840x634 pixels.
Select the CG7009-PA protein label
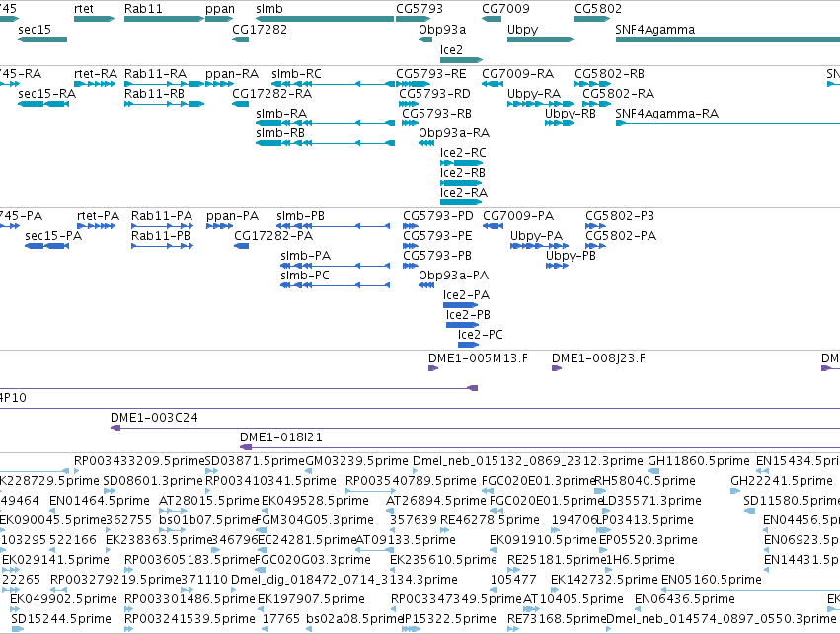[x=518, y=216]
